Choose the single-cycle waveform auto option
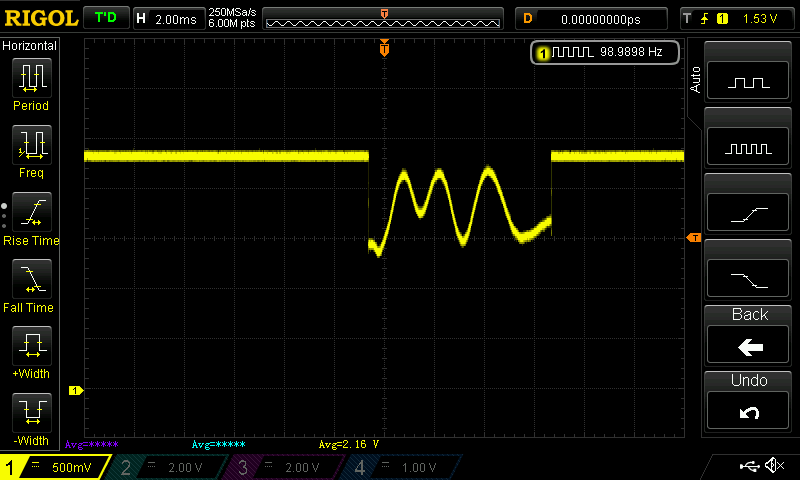The height and width of the screenshot is (480, 800). click(x=748, y=80)
